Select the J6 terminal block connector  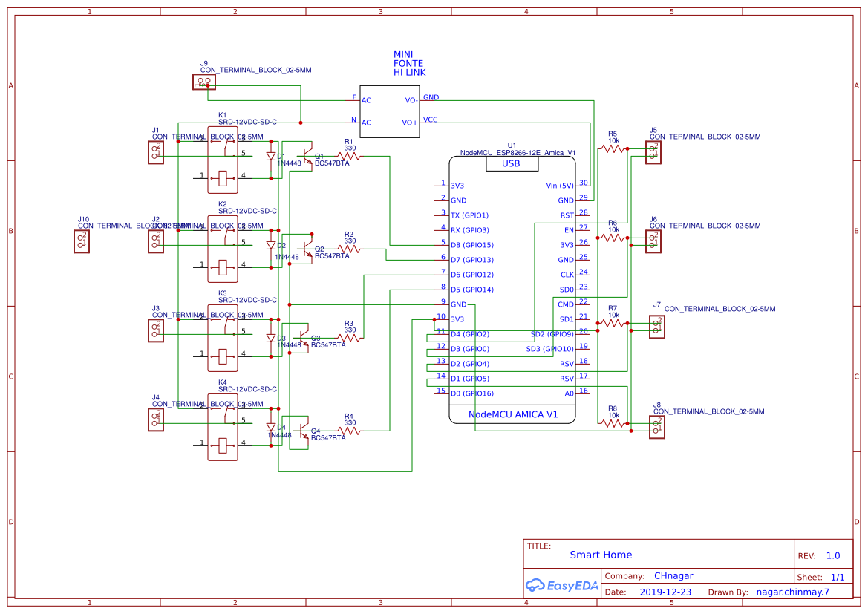(653, 241)
